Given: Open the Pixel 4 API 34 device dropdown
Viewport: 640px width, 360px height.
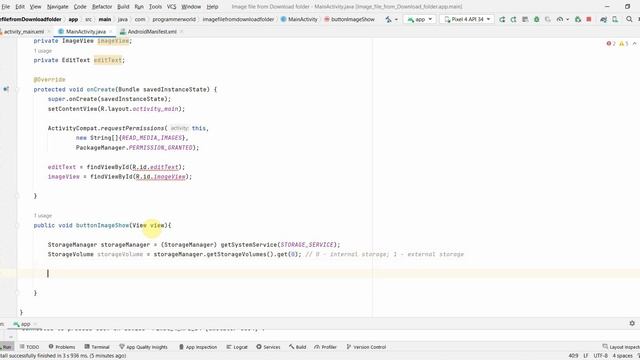Looking at the screenshot, I should pos(467,19).
